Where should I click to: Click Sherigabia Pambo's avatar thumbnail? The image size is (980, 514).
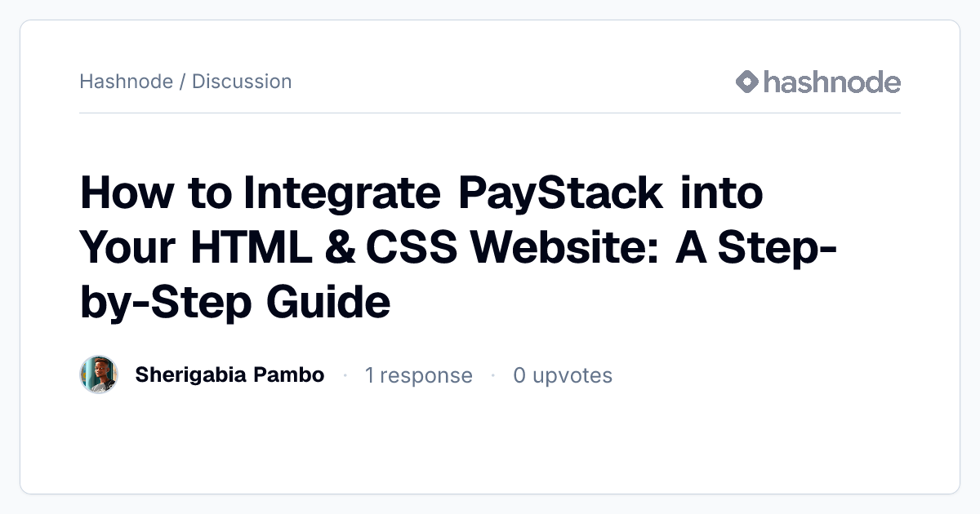[x=99, y=374]
